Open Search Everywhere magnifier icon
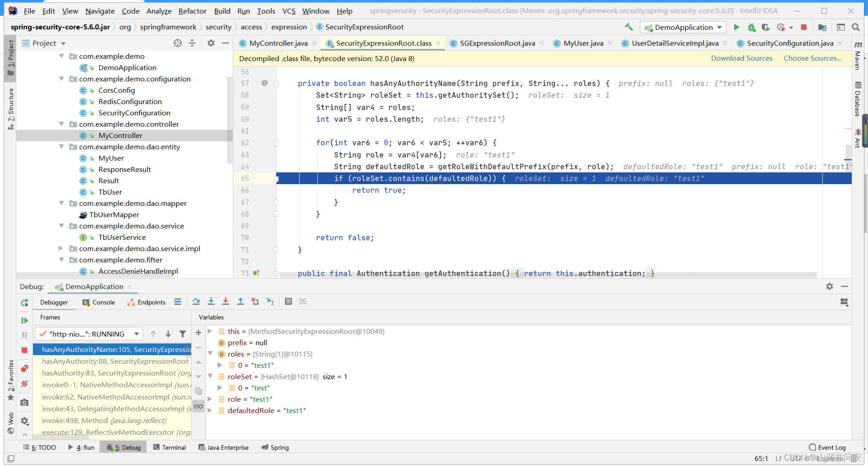The height and width of the screenshot is (466, 868). tap(855, 27)
